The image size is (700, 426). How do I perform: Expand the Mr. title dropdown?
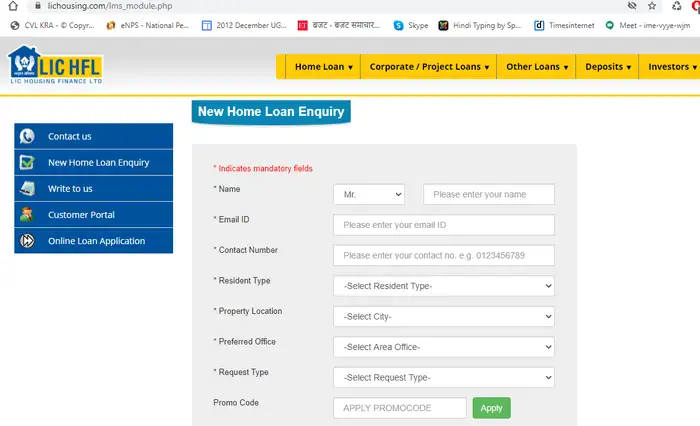click(369, 194)
